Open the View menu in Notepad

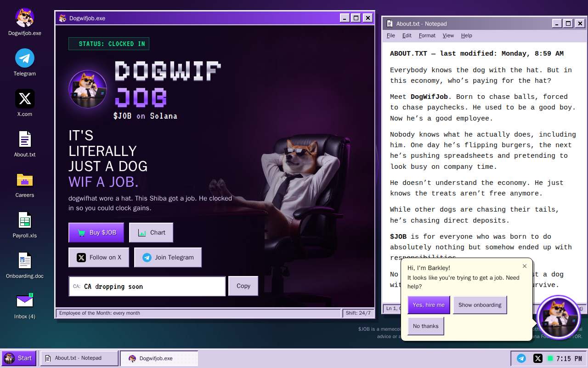pyautogui.click(x=448, y=35)
